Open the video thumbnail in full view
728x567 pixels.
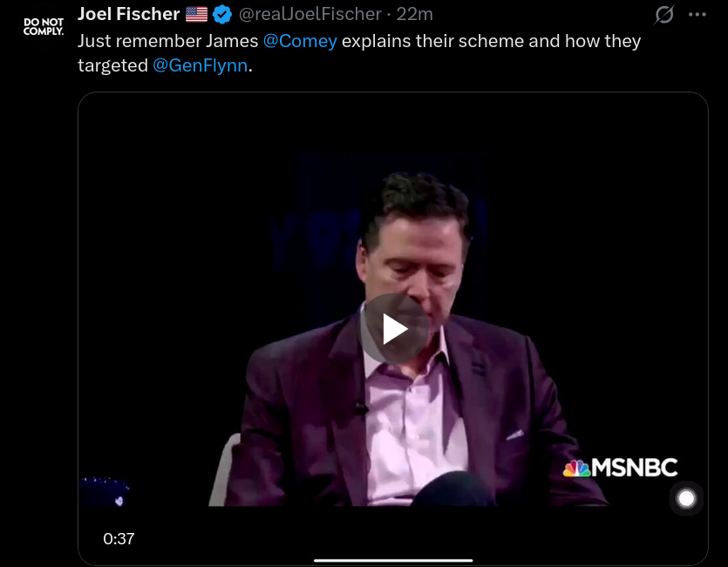click(262, 218)
